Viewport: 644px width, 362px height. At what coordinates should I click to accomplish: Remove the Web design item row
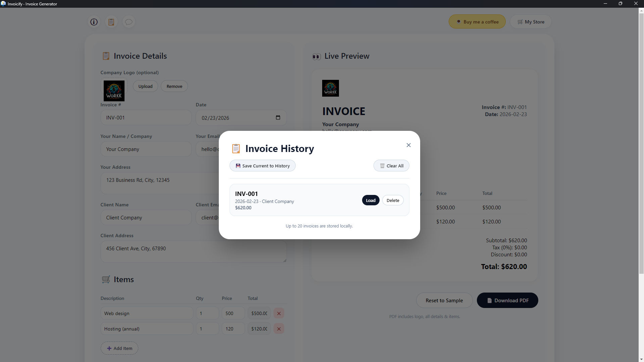pos(279,313)
